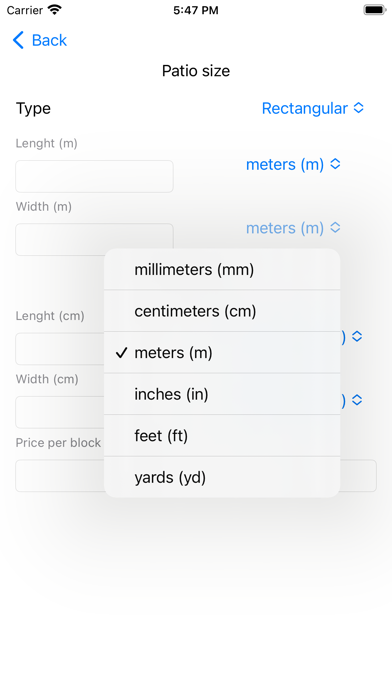Click the chevron icon next to Width meters
This screenshot has height=696, width=392.
335,228
